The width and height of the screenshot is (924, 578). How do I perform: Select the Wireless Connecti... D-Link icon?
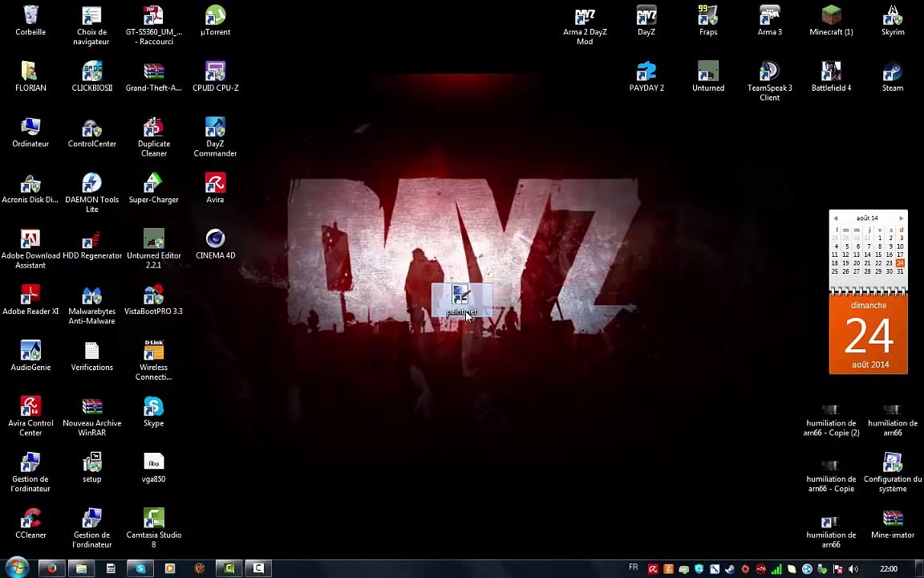point(154,360)
